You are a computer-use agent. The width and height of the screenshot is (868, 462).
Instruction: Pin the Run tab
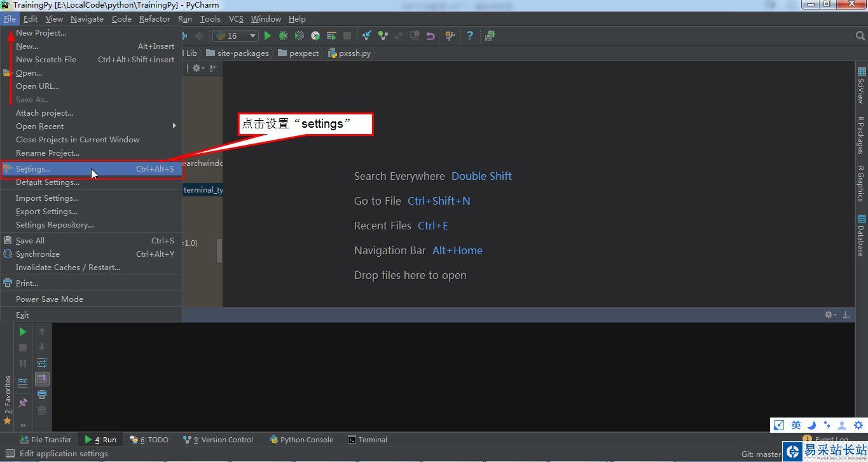(x=23, y=402)
